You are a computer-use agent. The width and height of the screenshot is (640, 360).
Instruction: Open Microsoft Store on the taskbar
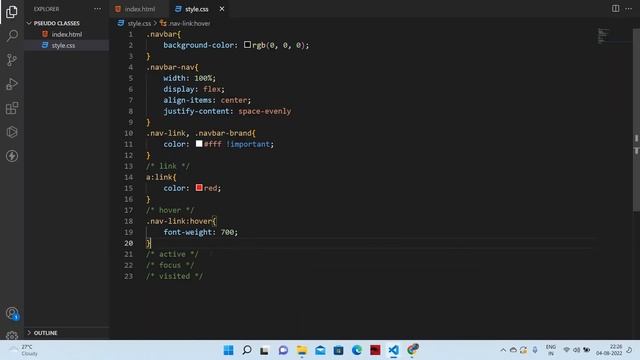(338, 350)
